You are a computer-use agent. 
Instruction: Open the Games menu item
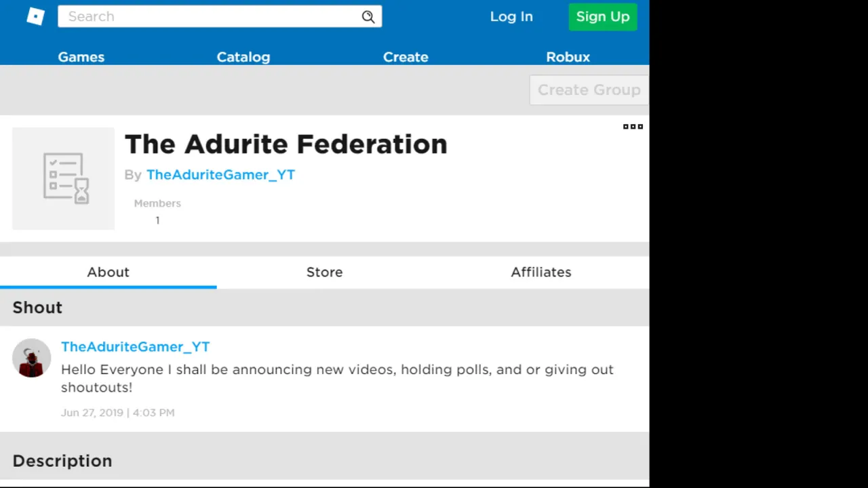click(81, 57)
